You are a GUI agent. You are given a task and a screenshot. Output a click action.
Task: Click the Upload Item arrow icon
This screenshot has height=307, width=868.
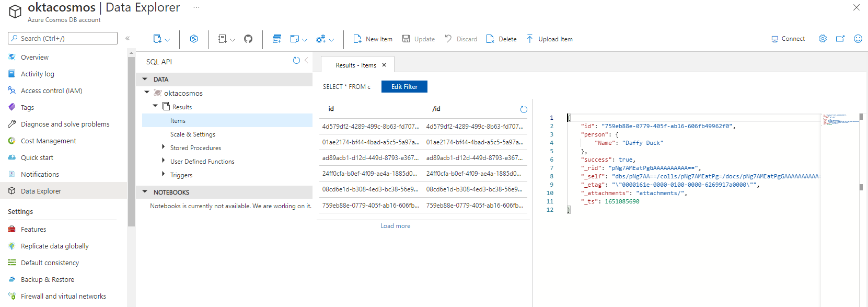point(530,39)
